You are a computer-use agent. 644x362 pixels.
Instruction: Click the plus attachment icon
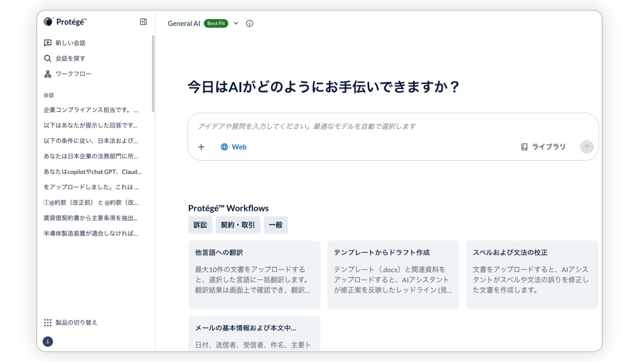(x=201, y=147)
